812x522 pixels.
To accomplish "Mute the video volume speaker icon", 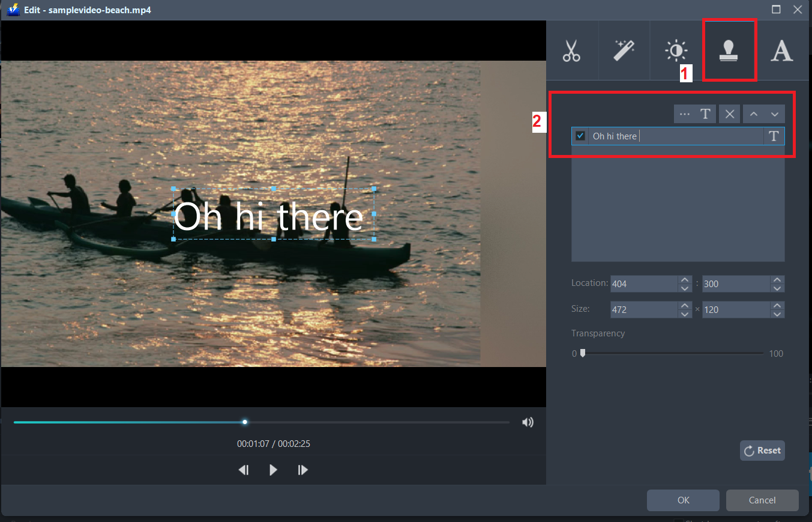I will coord(528,422).
